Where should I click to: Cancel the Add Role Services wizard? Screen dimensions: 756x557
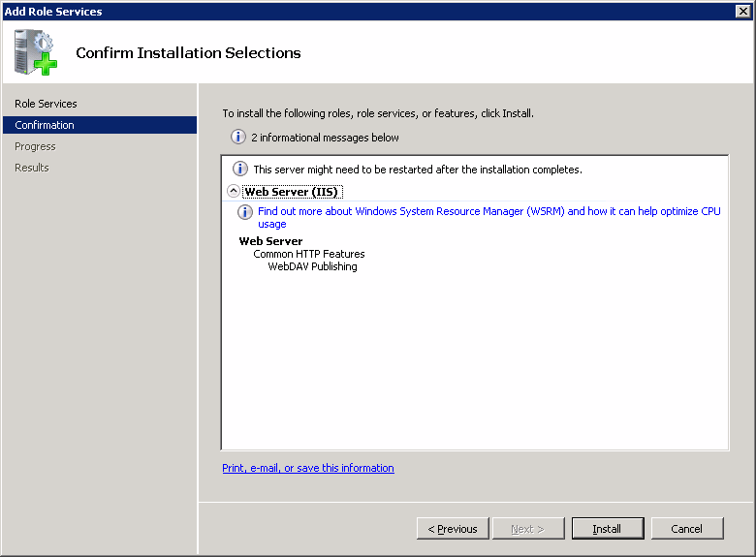(687, 529)
